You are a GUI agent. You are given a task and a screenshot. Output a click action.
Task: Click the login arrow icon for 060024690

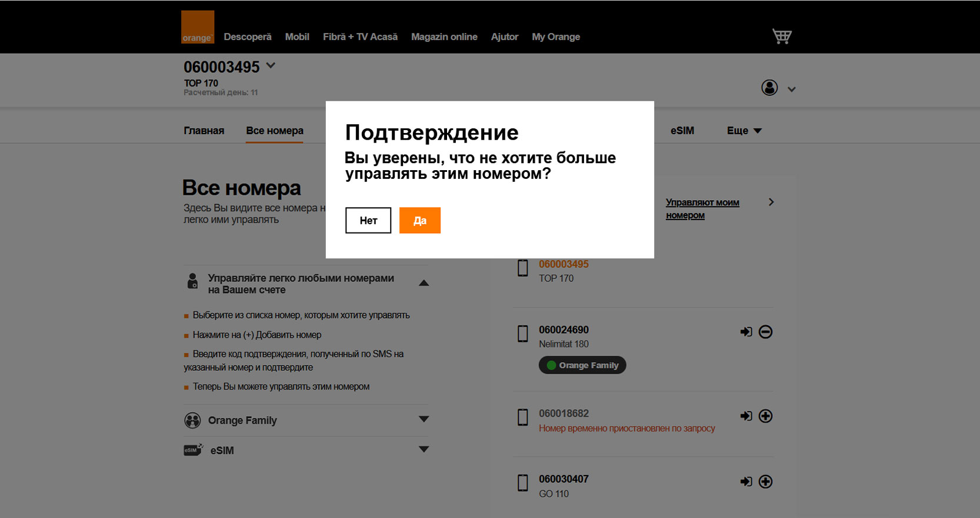pos(746,332)
